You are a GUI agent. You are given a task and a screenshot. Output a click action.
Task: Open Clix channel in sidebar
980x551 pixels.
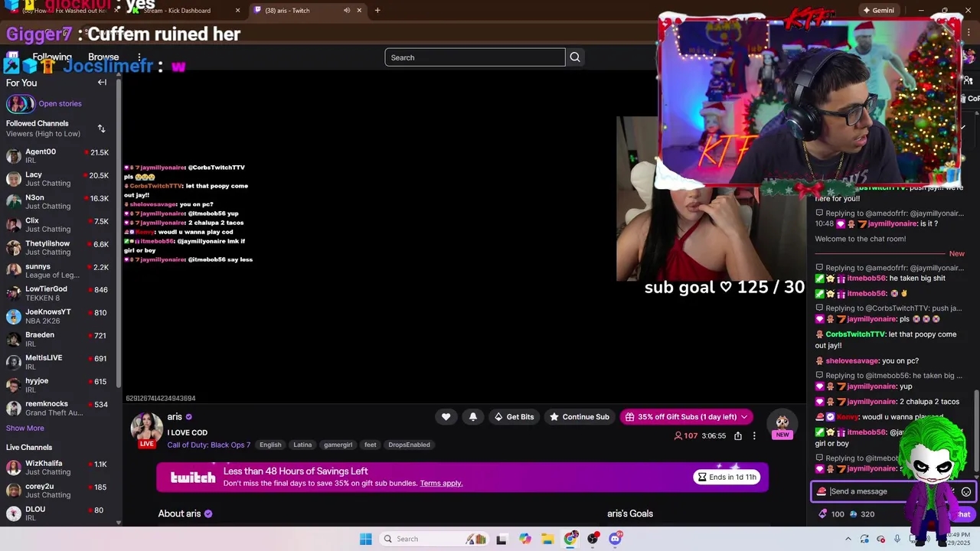click(58, 225)
